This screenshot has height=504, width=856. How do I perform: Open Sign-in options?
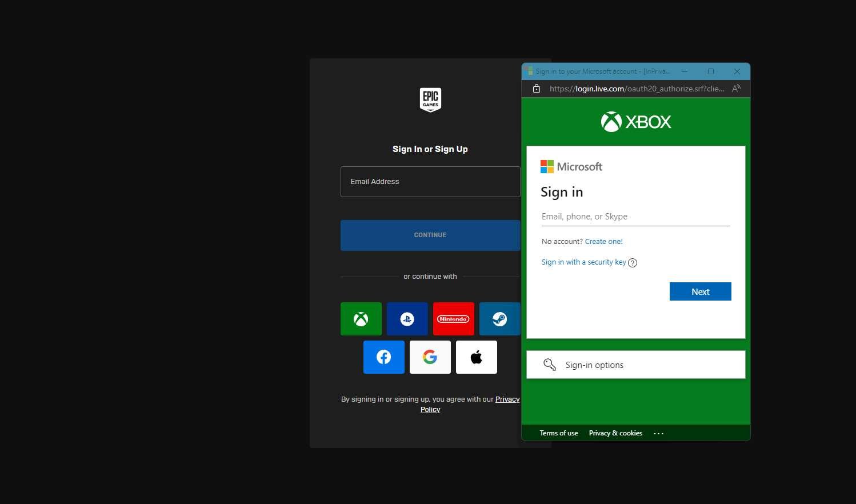click(636, 365)
